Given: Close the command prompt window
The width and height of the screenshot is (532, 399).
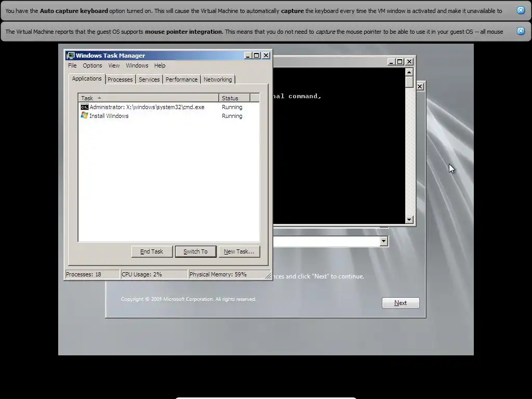Looking at the screenshot, I should point(409,61).
